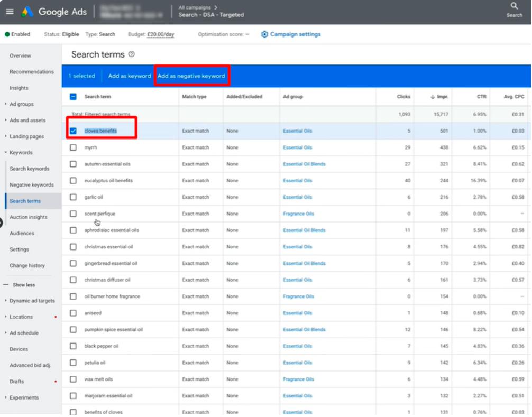Uncheck the cloves benefits checkbox
The image size is (532, 417).
tap(74, 131)
